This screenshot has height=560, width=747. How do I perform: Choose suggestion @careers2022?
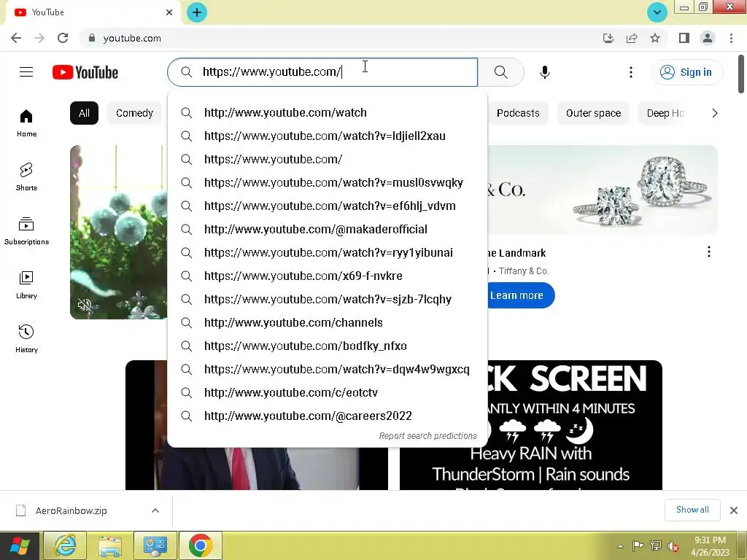pos(328,416)
